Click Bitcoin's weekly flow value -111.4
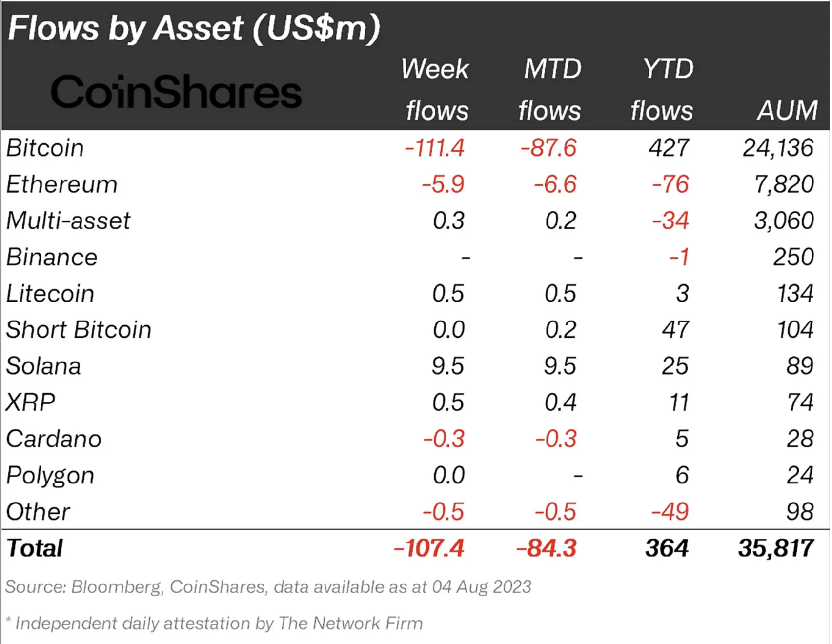This screenshot has height=644, width=832. pyautogui.click(x=434, y=148)
